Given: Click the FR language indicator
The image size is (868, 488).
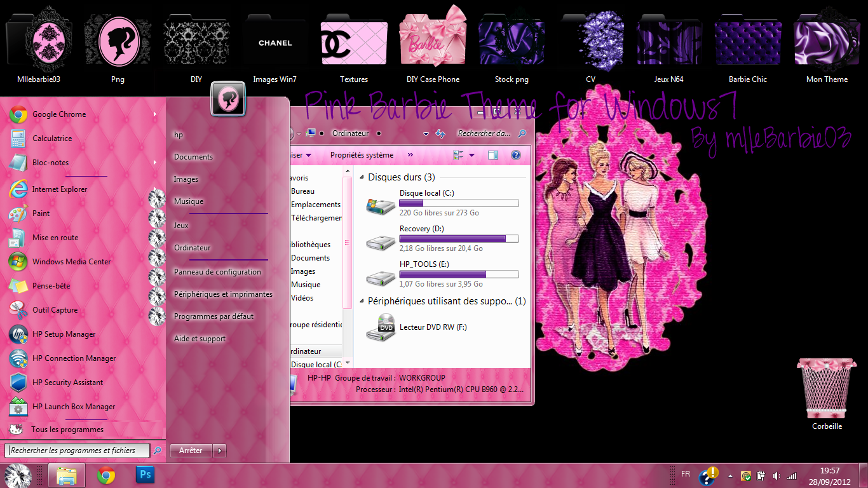Looking at the screenshot, I should tap(686, 474).
